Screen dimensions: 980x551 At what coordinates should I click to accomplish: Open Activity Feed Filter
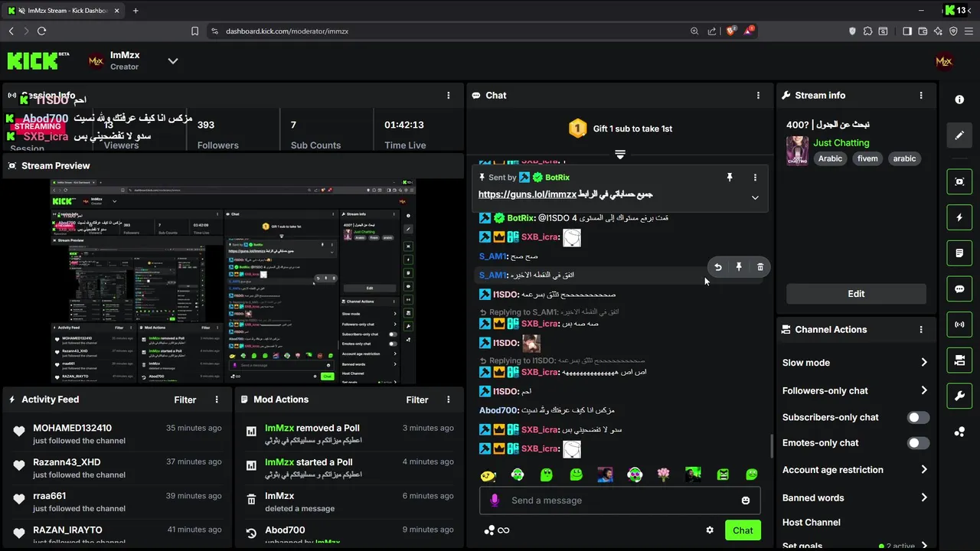[x=185, y=399]
